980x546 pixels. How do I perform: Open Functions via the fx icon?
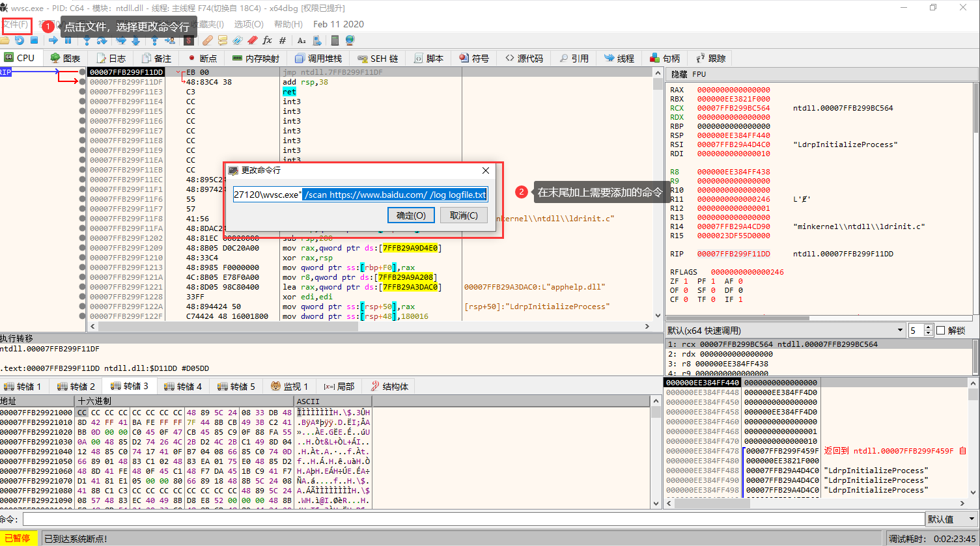tap(267, 40)
